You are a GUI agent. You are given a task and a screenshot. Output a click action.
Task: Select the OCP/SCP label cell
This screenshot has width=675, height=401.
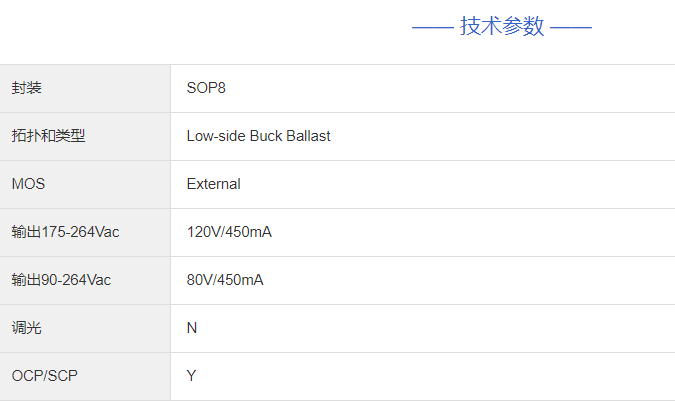[x=44, y=376]
